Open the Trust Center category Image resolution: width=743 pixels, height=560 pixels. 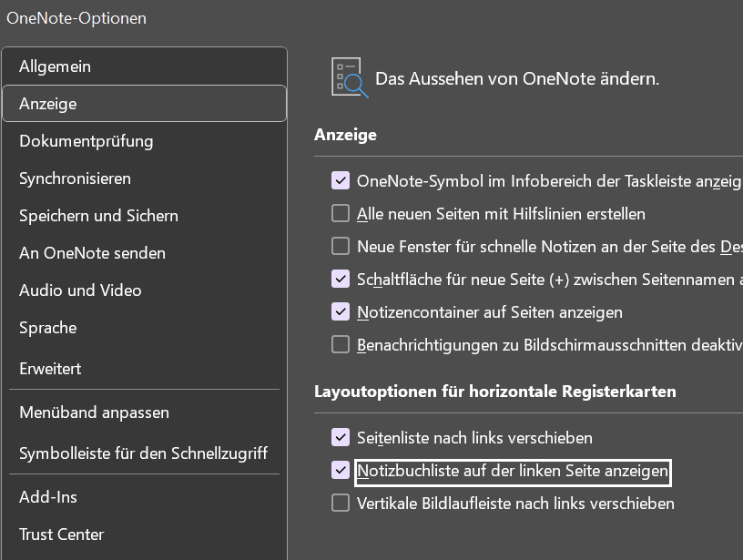pos(145,535)
